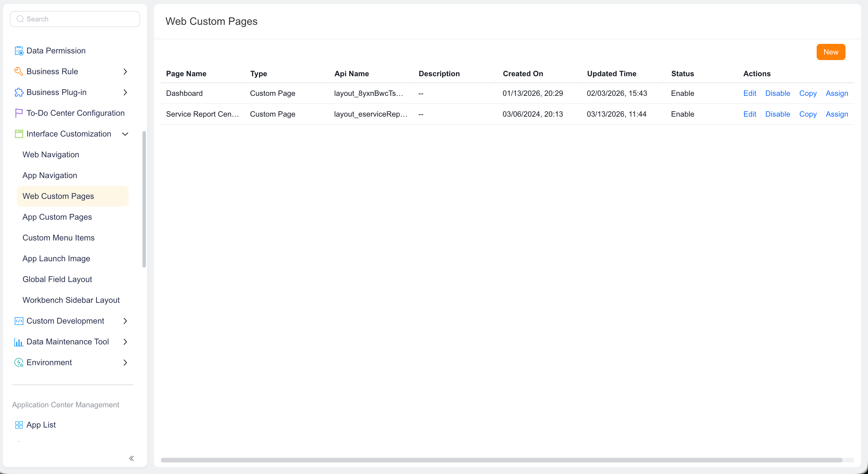Click the App List grid icon
Viewport: 868px width, 474px height.
[x=19, y=425]
